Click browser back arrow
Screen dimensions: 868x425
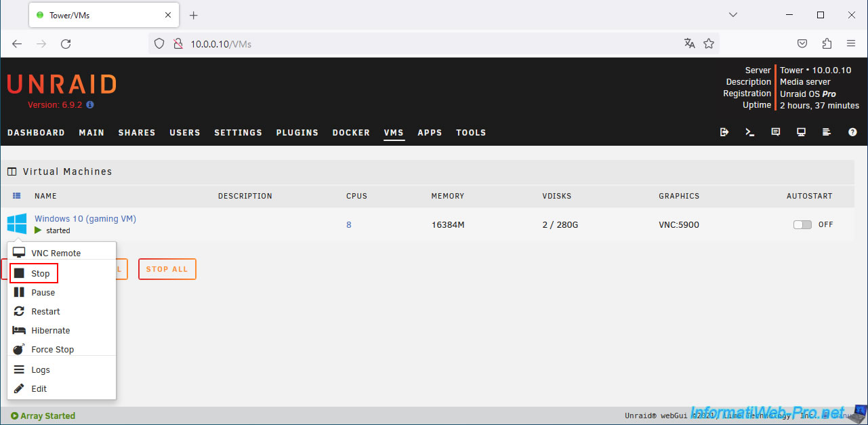pyautogui.click(x=17, y=43)
